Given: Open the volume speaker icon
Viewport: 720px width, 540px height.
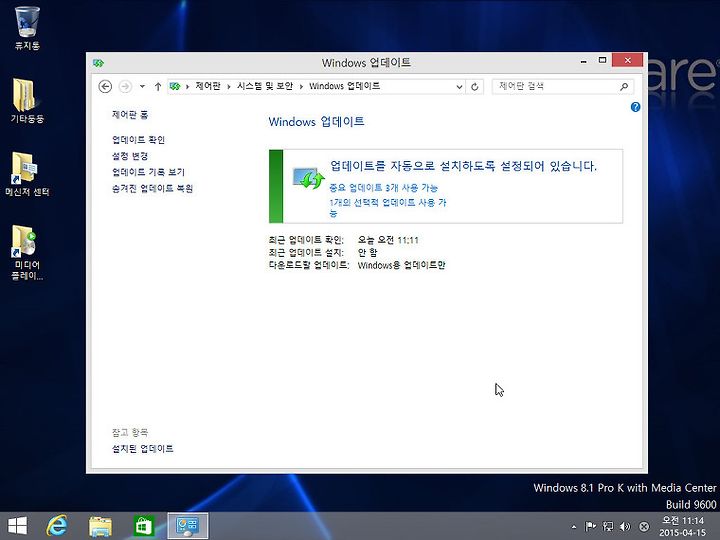Looking at the screenshot, I should (x=625, y=526).
